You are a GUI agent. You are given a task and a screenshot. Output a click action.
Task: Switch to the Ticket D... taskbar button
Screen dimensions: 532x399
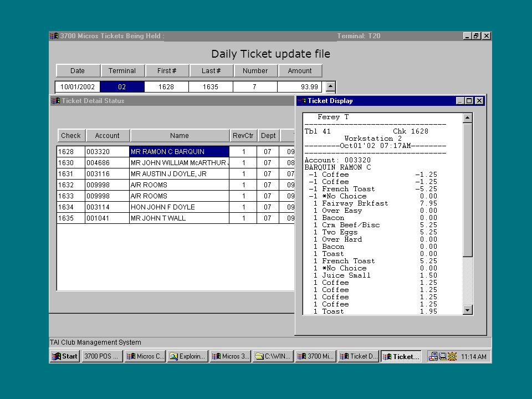point(359,356)
